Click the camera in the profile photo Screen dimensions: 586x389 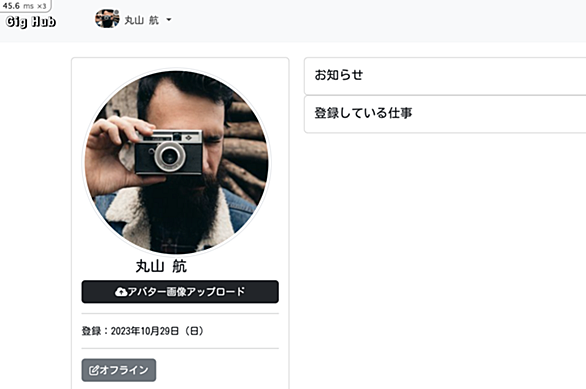click(169, 152)
